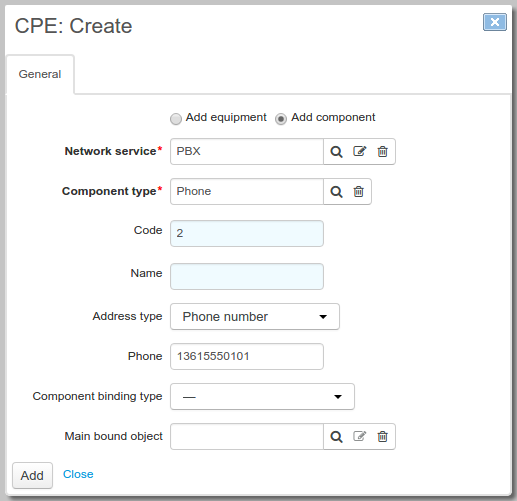The width and height of the screenshot is (517, 501).
Task: Focus the Phone number input field
Action: pyautogui.click(x=247, y=356)
